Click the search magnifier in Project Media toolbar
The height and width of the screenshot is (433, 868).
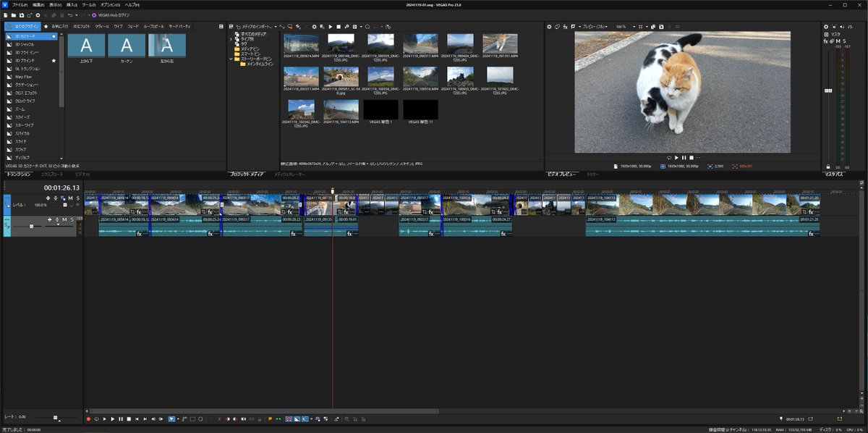[x=367, y=27]
